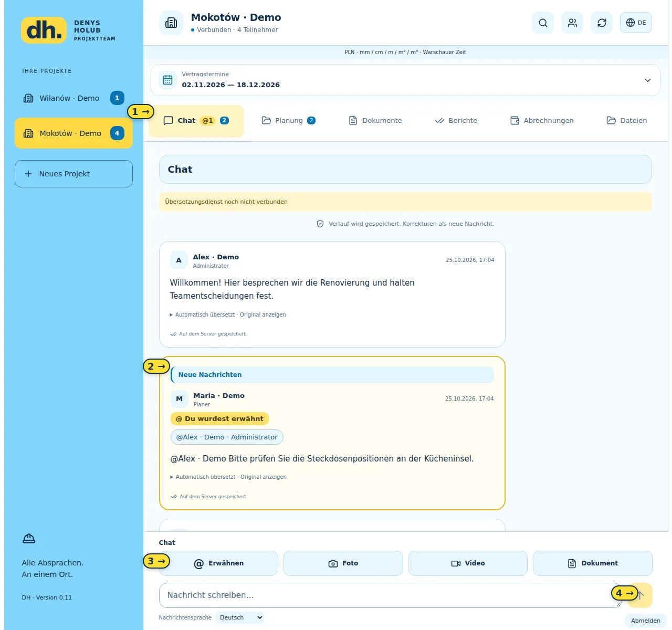The height and width of the screenshot is (630, 672).
Task: Open the Dateien tab
Action: coord(626,121)
